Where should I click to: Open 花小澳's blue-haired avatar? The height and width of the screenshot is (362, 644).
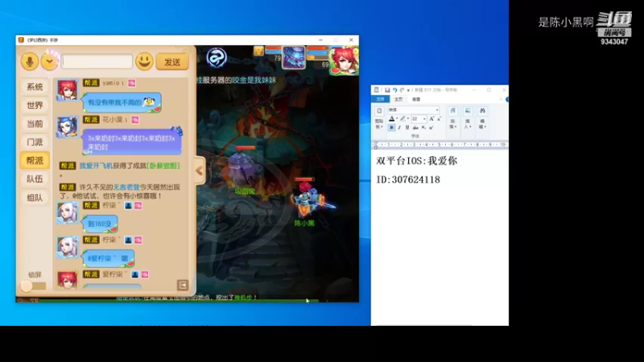coord(67,126)
